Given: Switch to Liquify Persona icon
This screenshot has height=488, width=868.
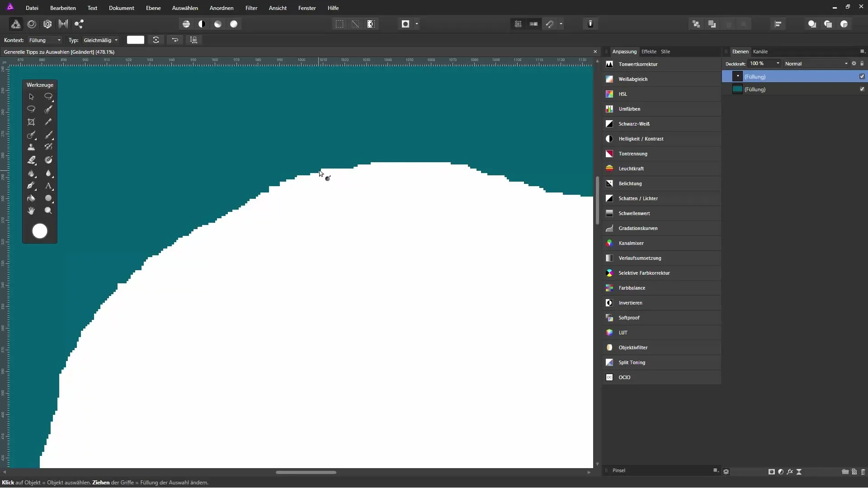Looking at the screenshot, I should point(32,24).
